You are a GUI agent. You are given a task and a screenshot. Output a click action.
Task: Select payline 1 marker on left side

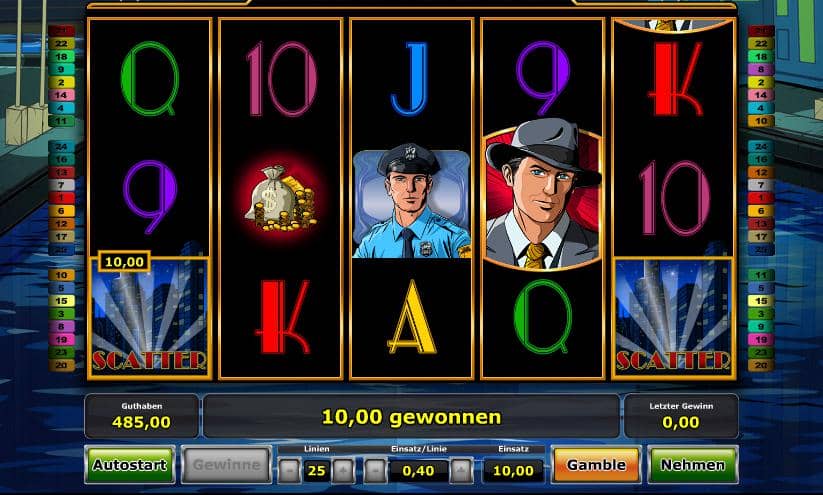tap(61, 198)
